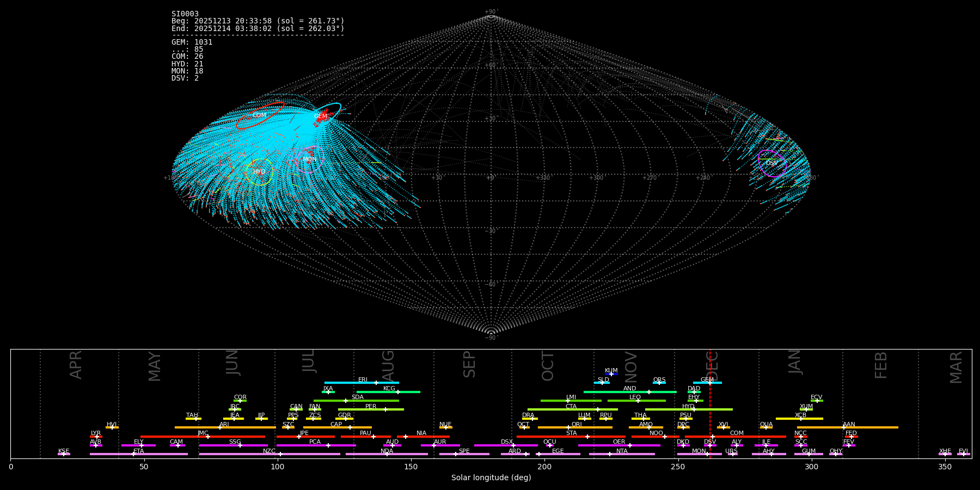The image size is (980, 490).
Task: Select the Beg: 20251213 20:33:58 line
Action: click(258, 21)
